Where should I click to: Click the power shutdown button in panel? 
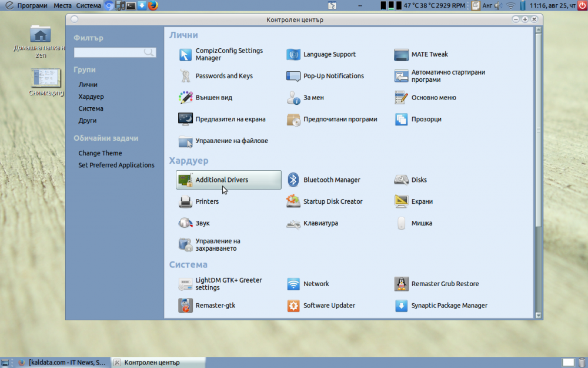click(x=582, y=6)
